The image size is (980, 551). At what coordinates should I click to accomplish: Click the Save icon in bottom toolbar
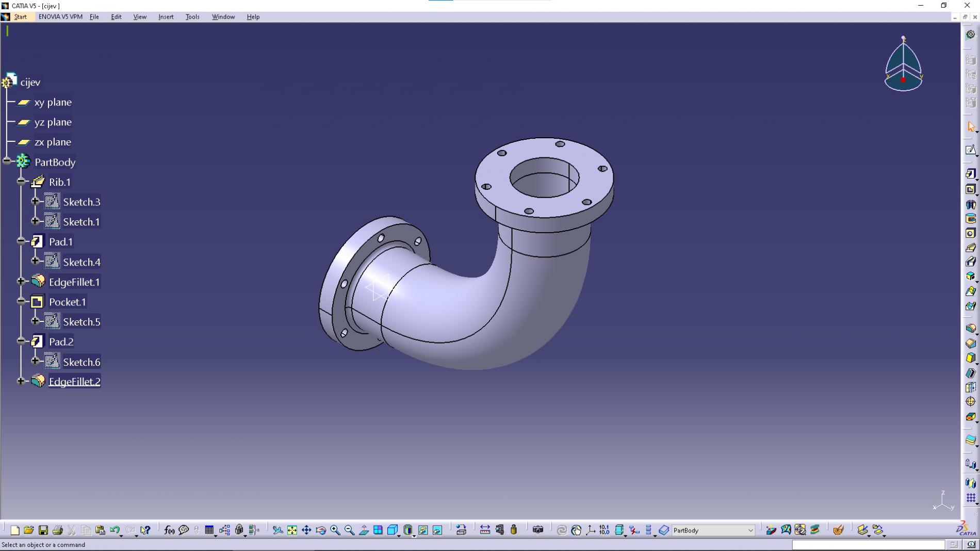pos(43,530)
